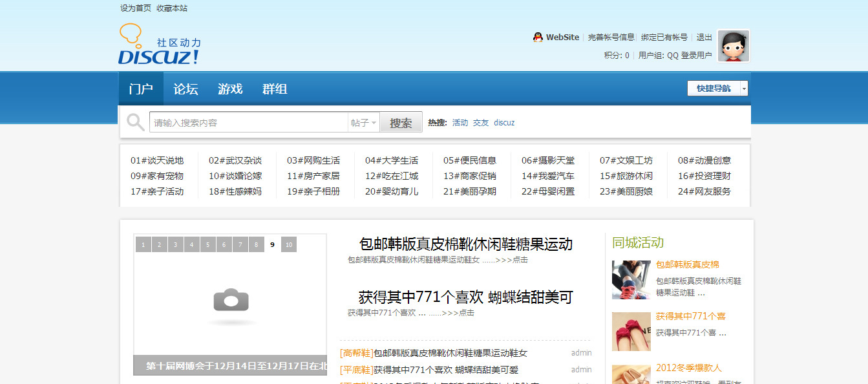The height and width of the screenshot is (384, 868).
Task: Open the user avatar picture
Action: click(x=734, y=46)
